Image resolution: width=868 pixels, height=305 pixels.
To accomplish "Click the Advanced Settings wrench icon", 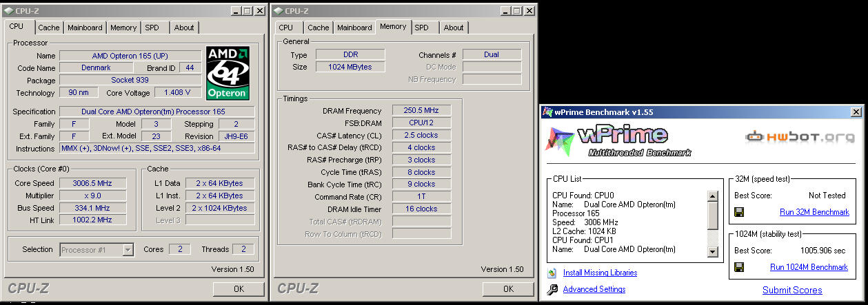I will [552, 289].
